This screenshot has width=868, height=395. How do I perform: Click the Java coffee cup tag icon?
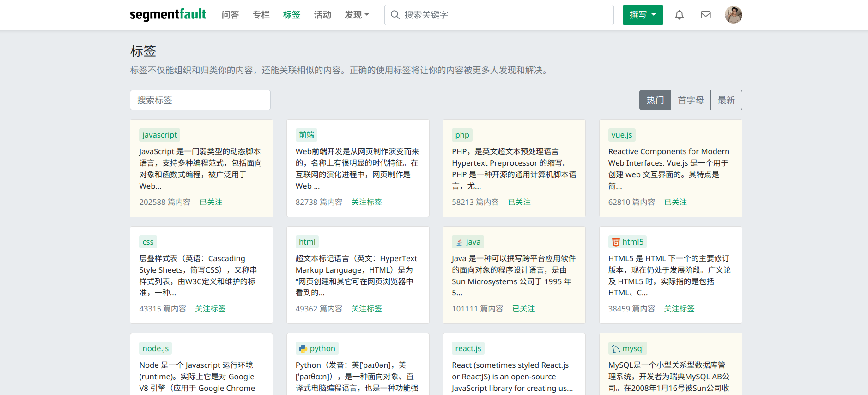point(460,242)
